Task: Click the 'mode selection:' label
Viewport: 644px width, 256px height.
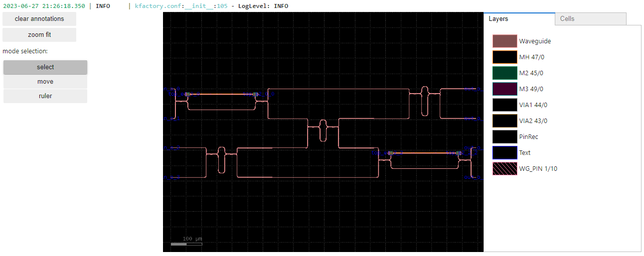Action: [25, 51]
